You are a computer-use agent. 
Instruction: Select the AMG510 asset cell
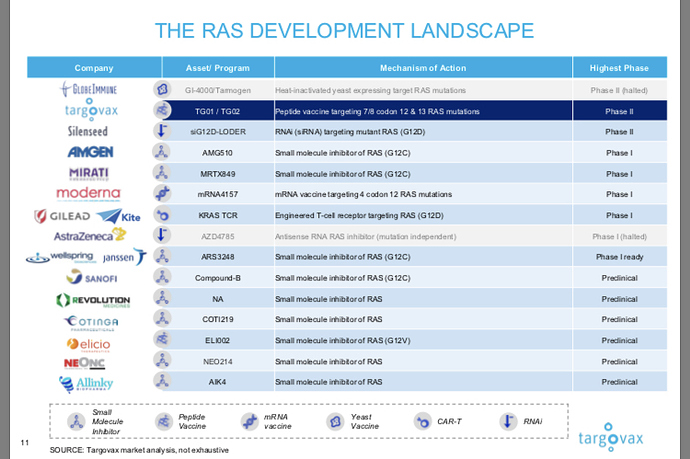(218, 153)
